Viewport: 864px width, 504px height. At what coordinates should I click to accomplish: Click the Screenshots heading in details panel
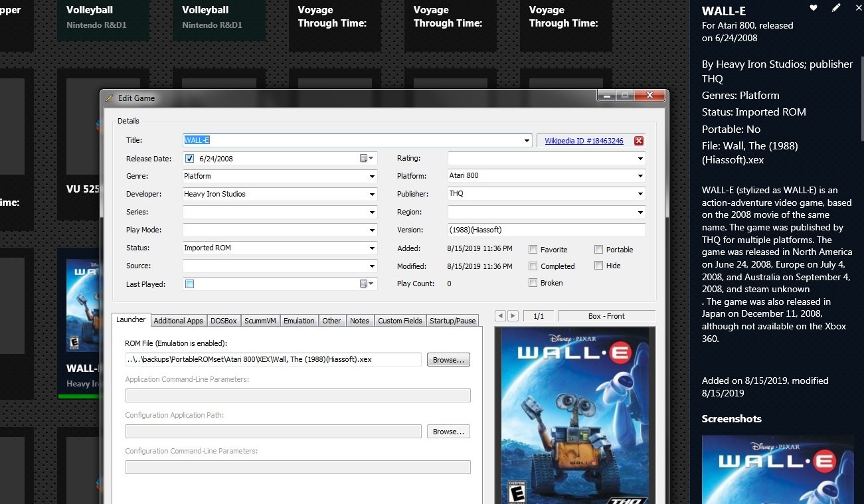pos(732,419)
